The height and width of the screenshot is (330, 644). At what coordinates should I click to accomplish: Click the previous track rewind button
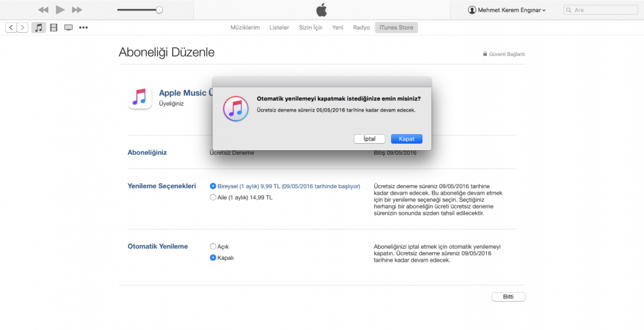tap(43, 10)
